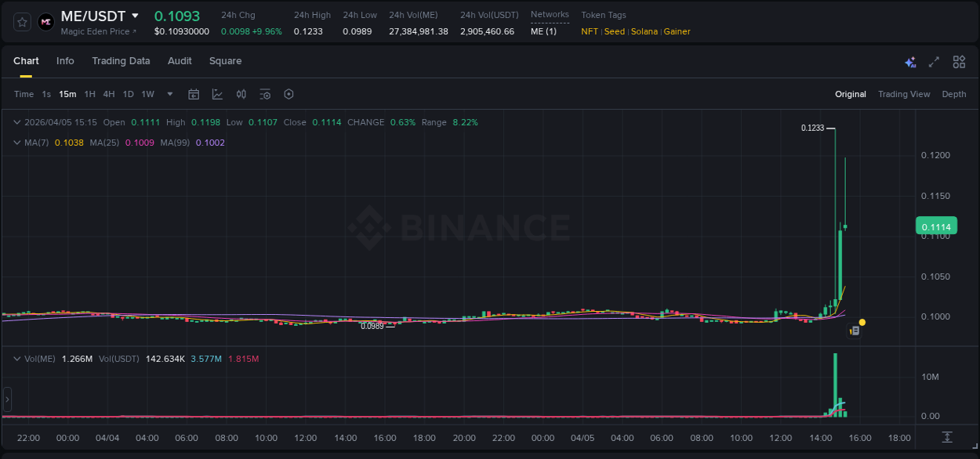Image resolution: width=980 pixels, height=459 pixels.
Task: Open the candlestick display options icon
Action: click(x=241, y=94)
